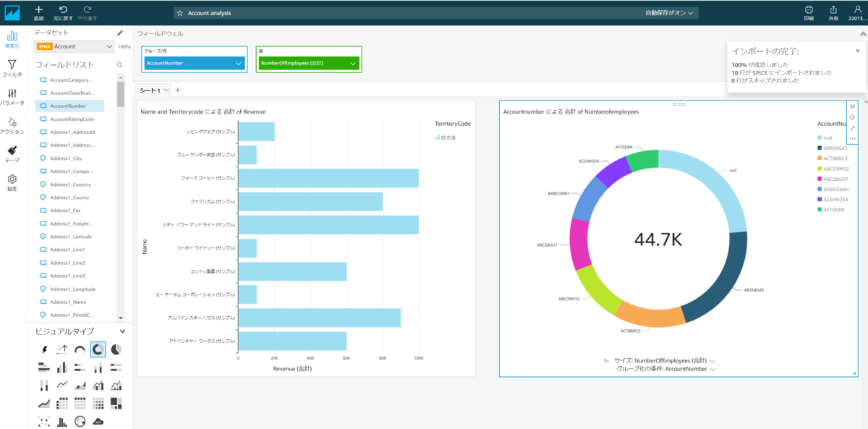Open the パラメータ (parameters) sidebar icon
This screenshot has height=429, width=868.
coord(12,97)
